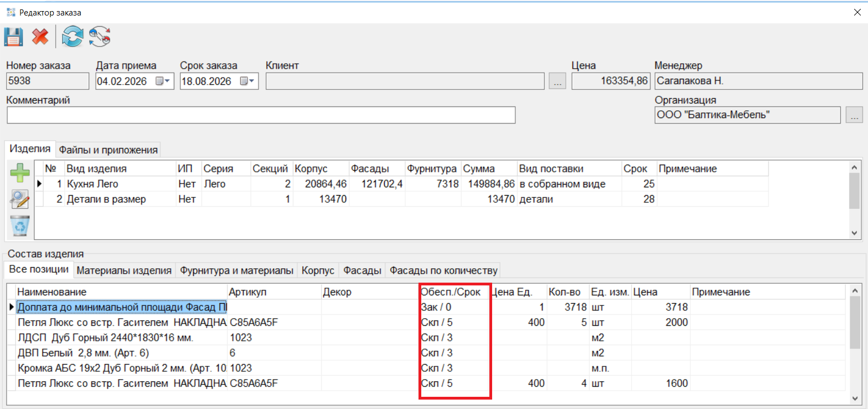Click the edit product pencil icon
Screen dimensions: 868x409
[20, 200]
